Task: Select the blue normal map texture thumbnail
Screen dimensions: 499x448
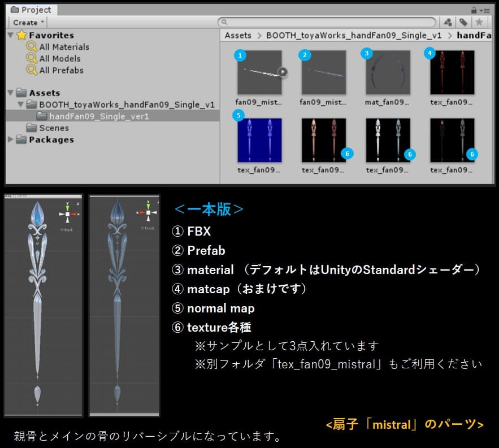Action: point(259,141)
